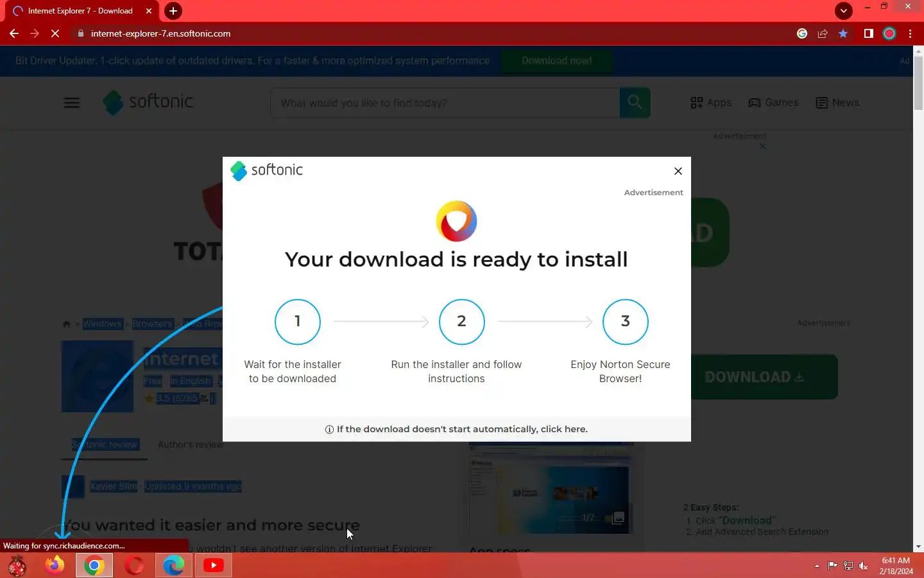Open the Games menu item
924x578 pixels.
point(773,103)
